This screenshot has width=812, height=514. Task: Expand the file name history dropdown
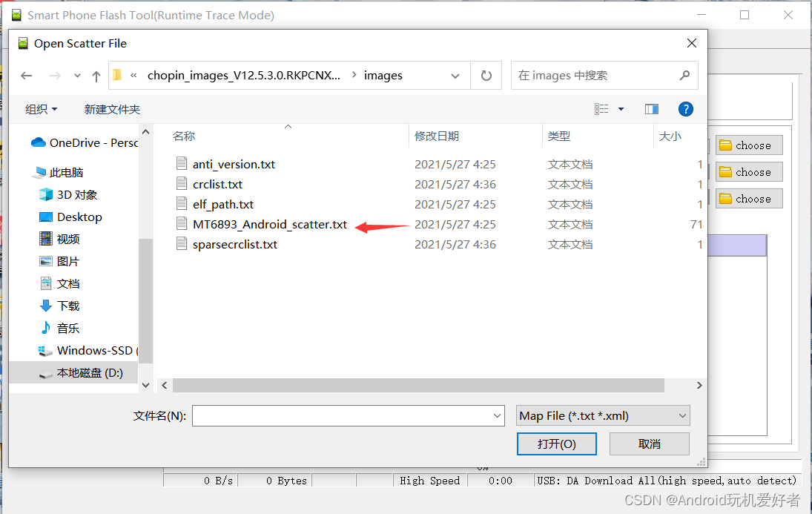[x=497, y=415]
